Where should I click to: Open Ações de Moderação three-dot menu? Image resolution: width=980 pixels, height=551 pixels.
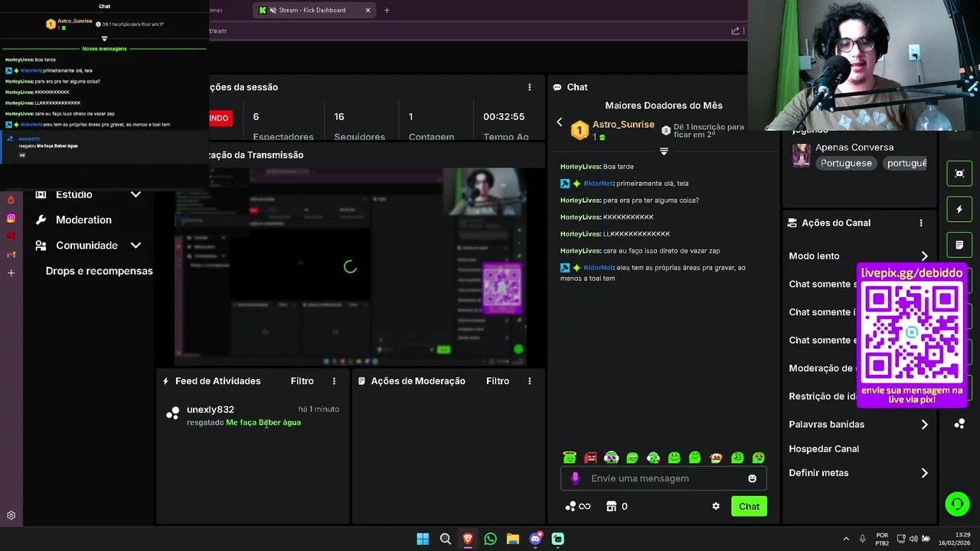click(529, 381)
